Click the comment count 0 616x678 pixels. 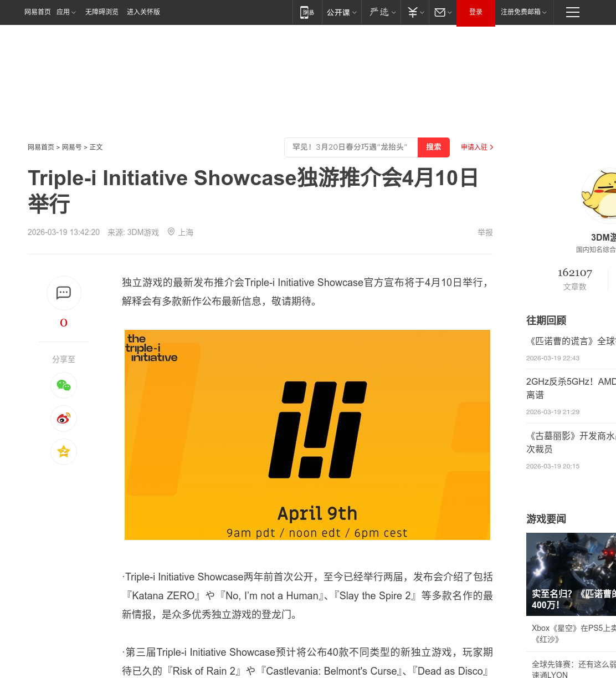64,323
